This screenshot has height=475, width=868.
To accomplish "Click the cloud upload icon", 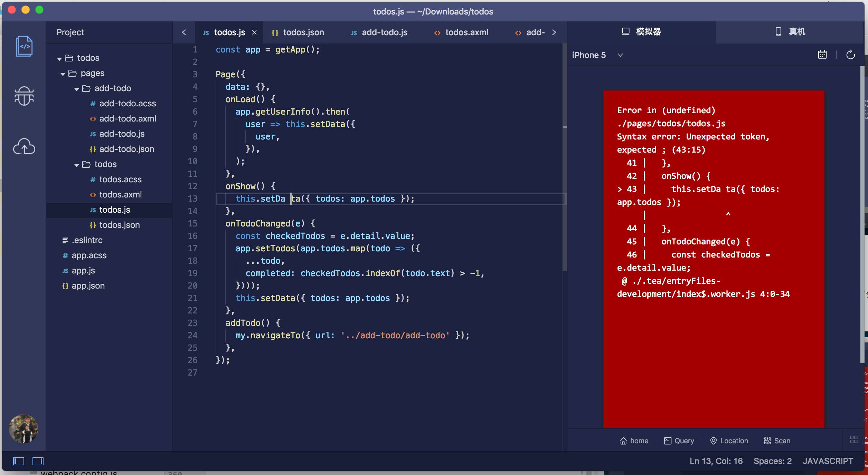I will [24, 146].
